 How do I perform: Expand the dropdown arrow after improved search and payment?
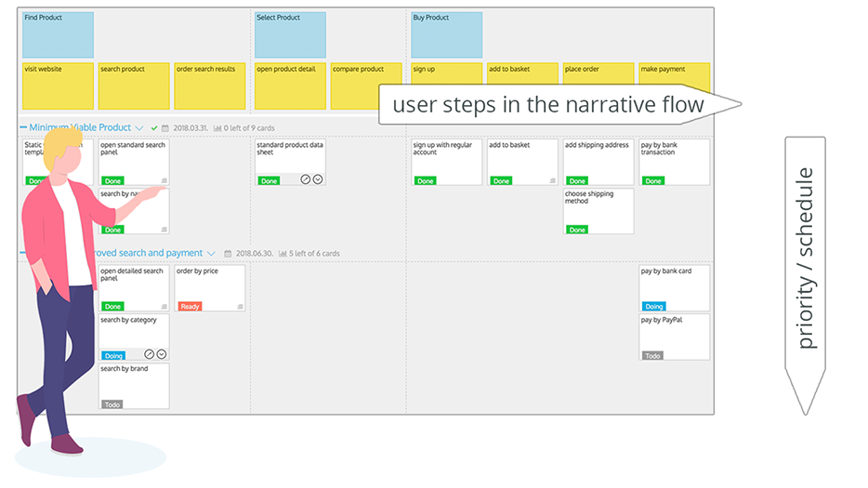coord(211,254)
